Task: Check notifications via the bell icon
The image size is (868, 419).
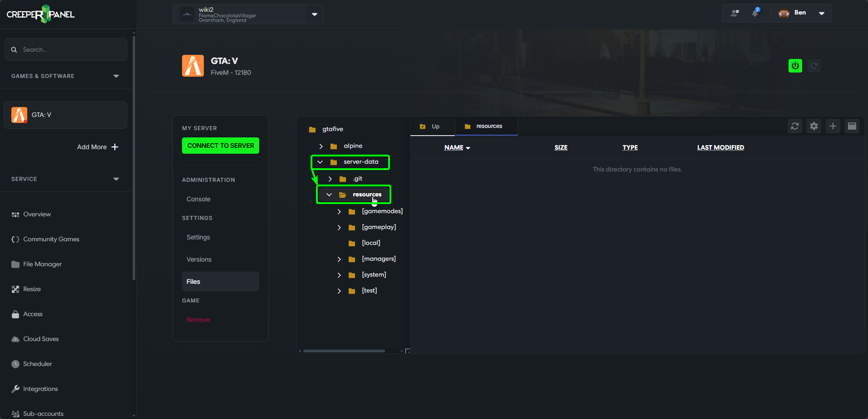Action: [755, 13]
